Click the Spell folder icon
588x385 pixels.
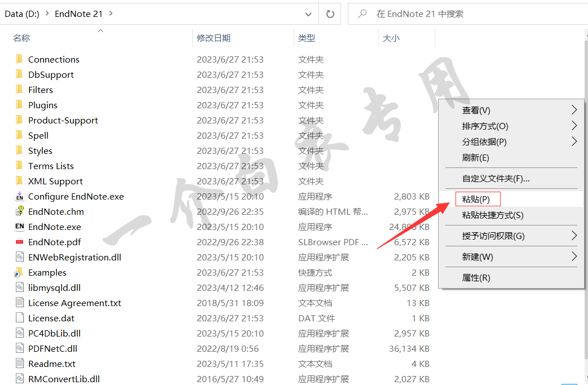[19, 135]
